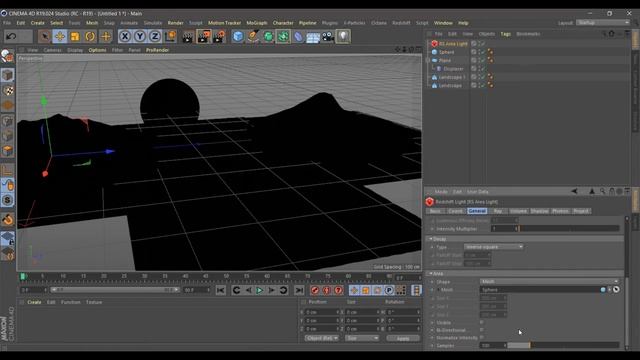Open the Tags menu in Object Manager

pyautogui.click(x=505, y=34)
